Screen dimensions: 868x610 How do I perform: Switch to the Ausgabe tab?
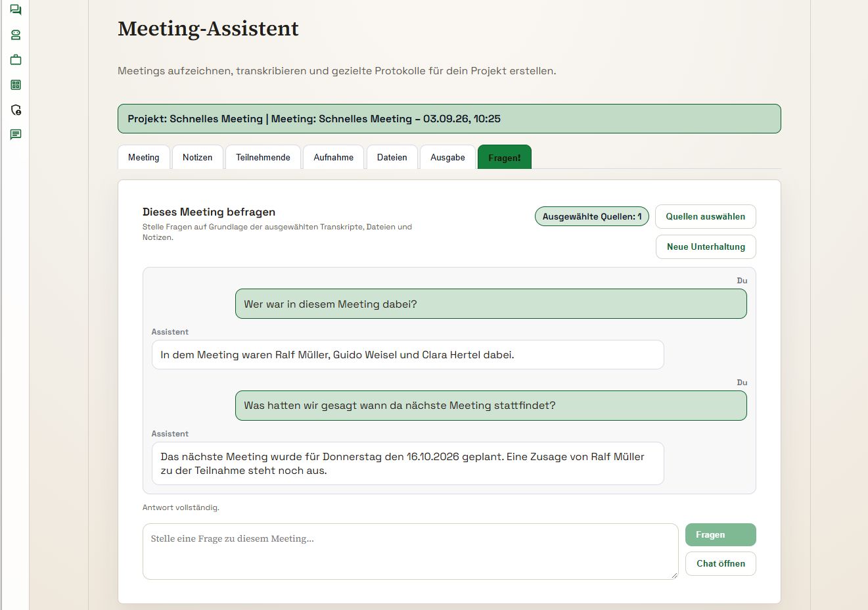click(447, 157)
